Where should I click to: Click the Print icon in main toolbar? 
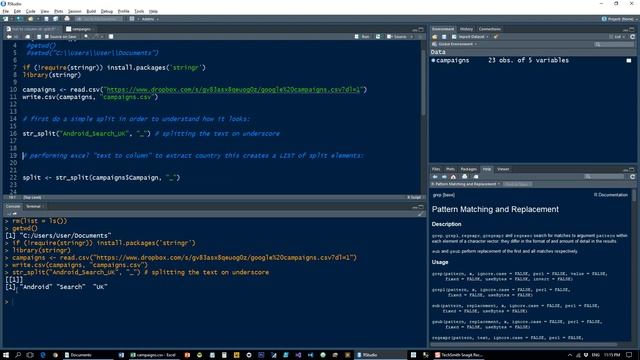[67, 19]
